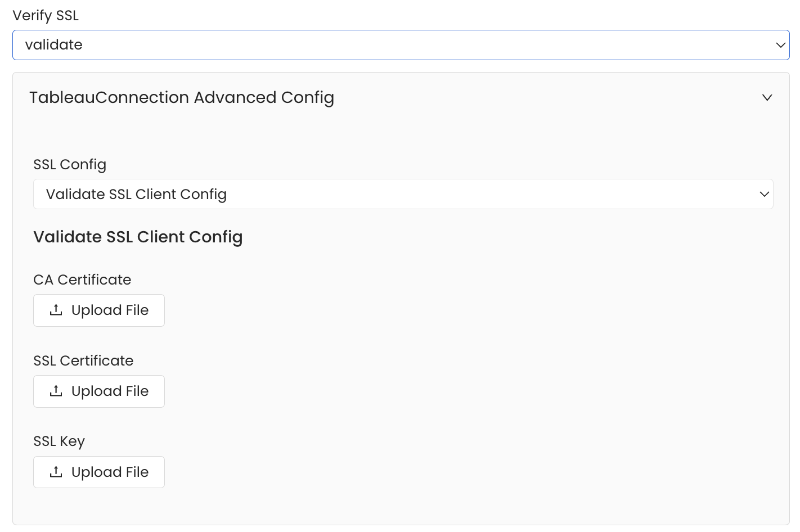Click upload icon under CA Certificate
The width and height of the screenshot is (800, 532).
(56, 310)
